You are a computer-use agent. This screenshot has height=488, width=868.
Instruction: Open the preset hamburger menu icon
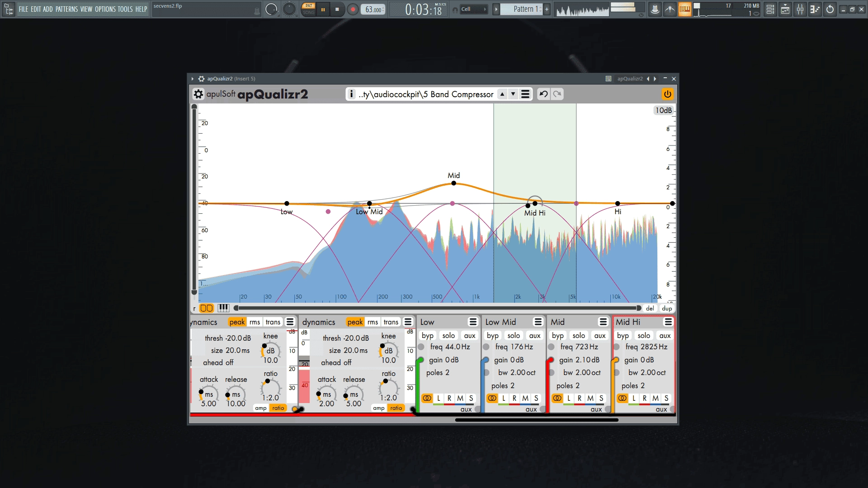[525, 94]
